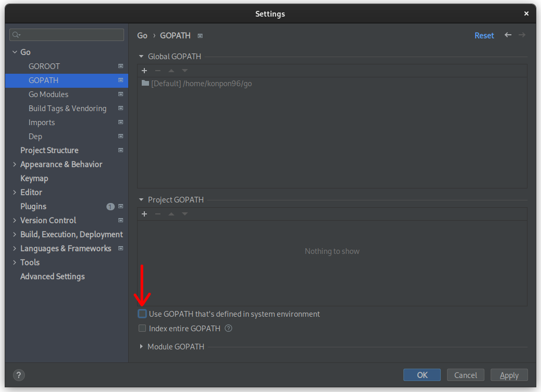Click the Reset link
The image size is (541, 392).
pyautogui.click(x=484, y=35)
